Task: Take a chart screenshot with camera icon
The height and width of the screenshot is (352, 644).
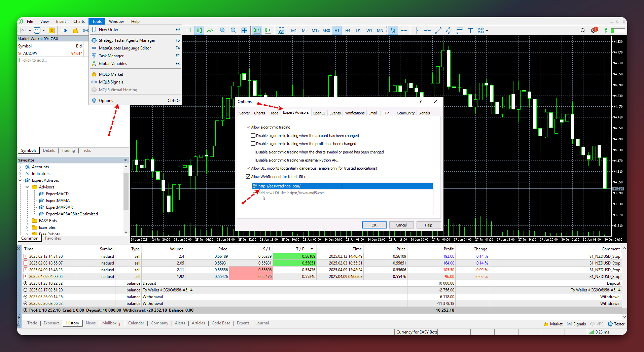Action: click(281, 30)
